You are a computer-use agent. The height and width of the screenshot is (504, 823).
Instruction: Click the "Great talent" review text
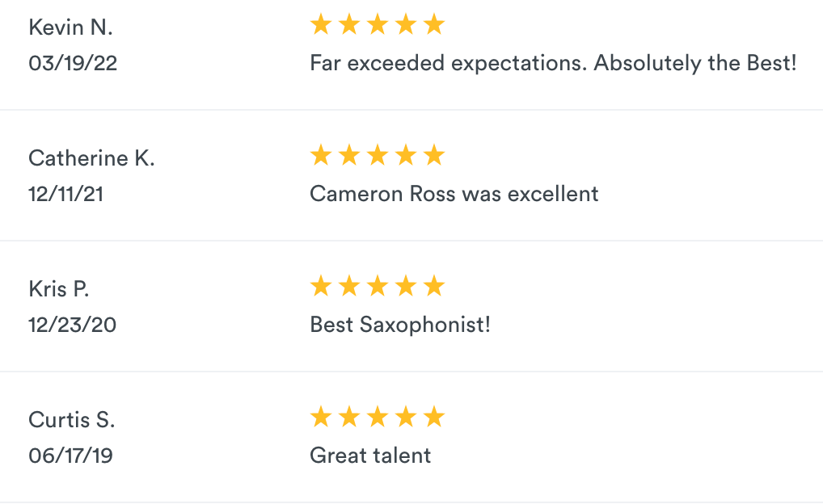tap(370, 456)
